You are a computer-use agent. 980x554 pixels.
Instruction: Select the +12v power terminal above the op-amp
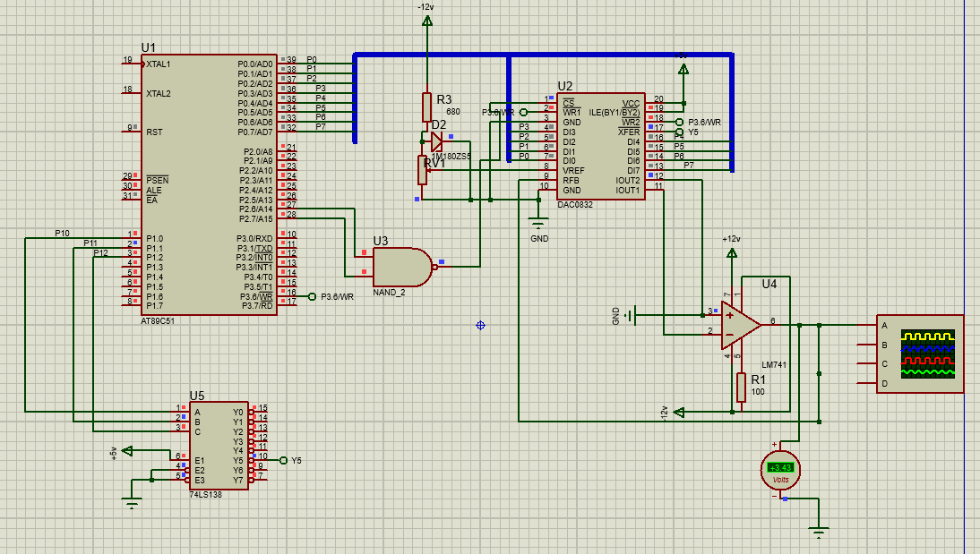732,253
